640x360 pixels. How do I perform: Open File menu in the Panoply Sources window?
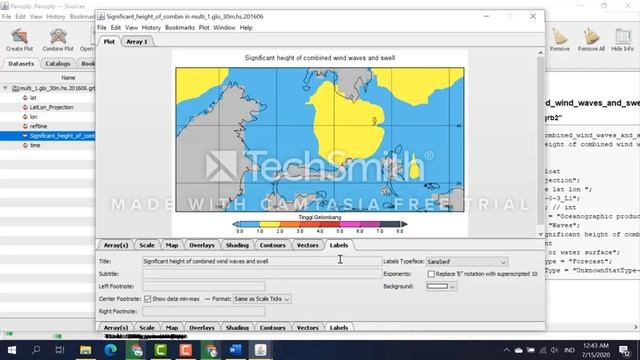(x=6, y=17)
